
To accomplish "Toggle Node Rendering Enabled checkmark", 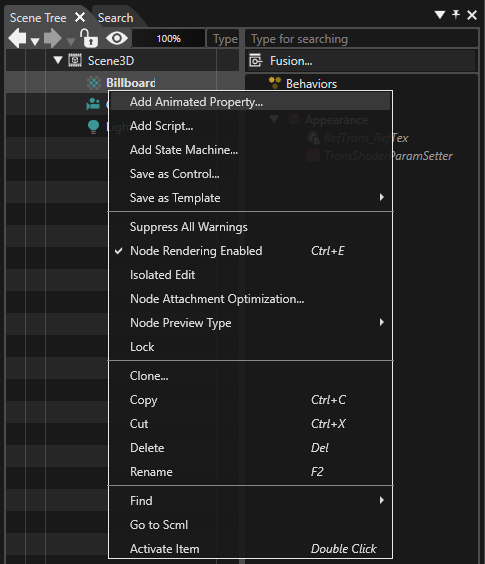I will (x=119, y=251).
